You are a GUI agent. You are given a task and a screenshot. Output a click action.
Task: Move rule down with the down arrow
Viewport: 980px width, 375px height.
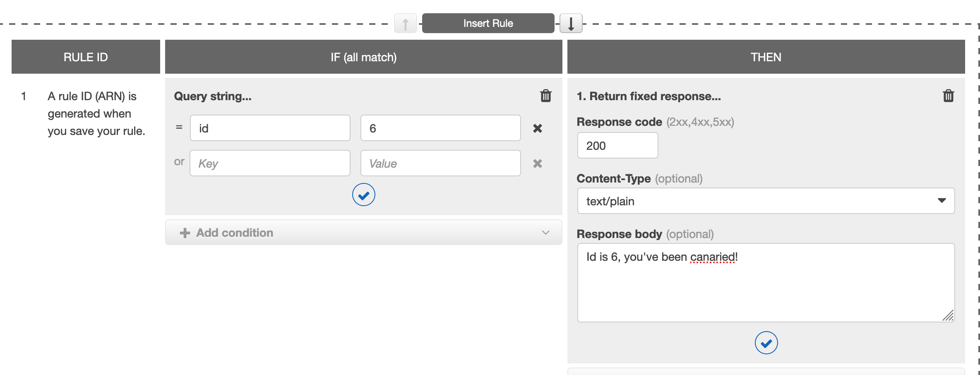[571, 23]
